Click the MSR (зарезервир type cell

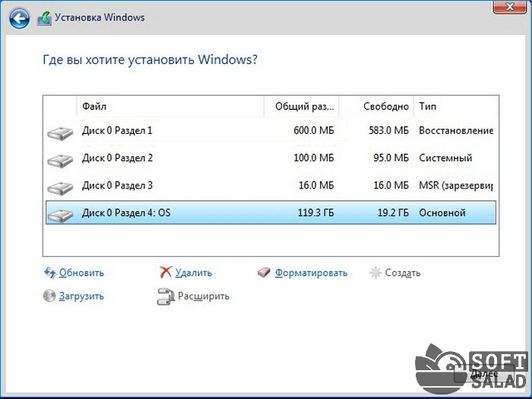(456, 185)
